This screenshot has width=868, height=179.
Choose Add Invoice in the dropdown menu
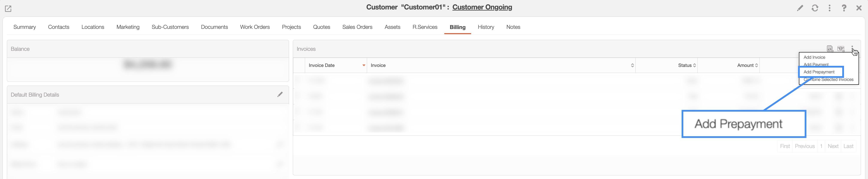coord(814,57)
